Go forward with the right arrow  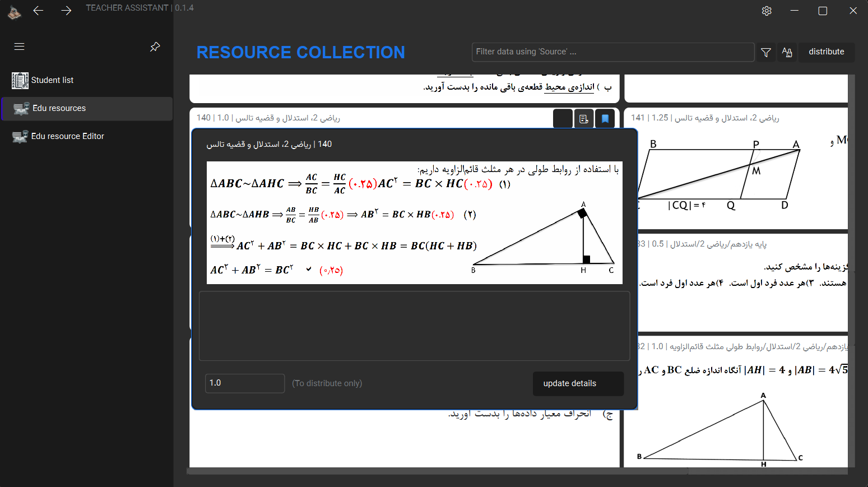[66, 11]
